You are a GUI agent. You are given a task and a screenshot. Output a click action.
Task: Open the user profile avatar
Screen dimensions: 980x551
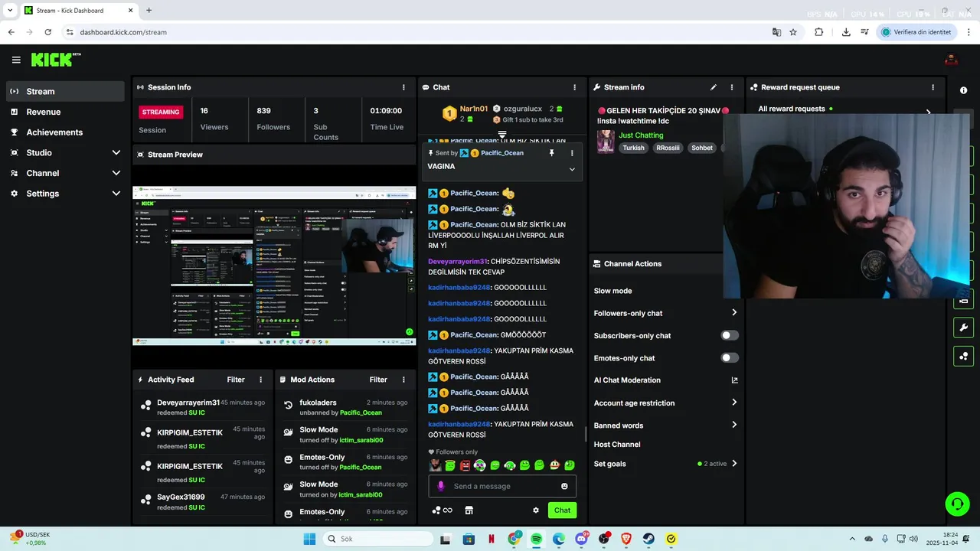click(952, 60)
